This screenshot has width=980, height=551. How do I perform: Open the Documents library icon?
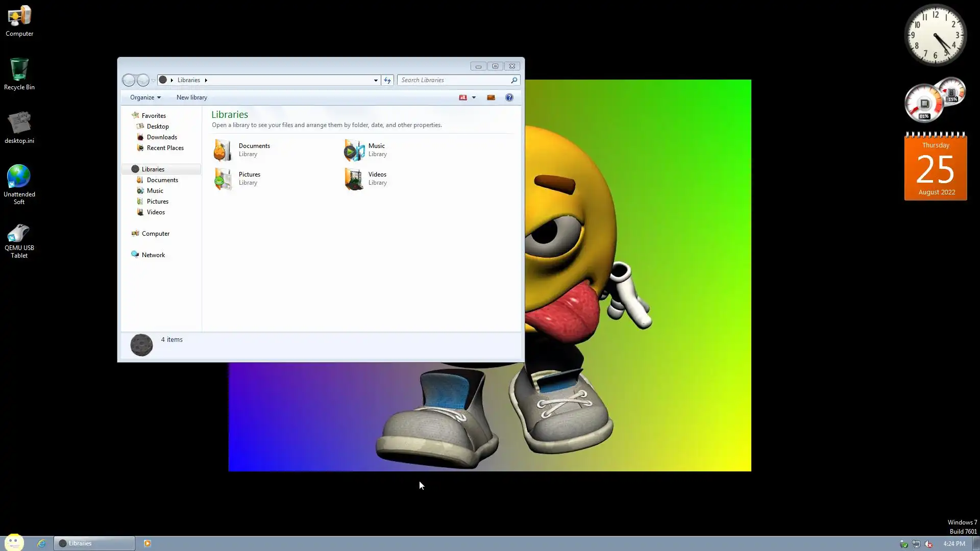(223, 150)
